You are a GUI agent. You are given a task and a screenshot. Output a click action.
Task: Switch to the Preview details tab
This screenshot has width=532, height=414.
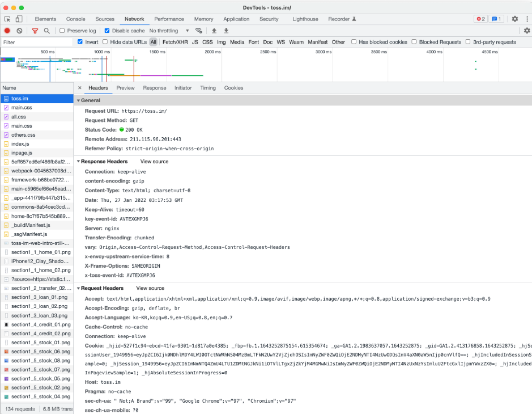pos(125,88)
